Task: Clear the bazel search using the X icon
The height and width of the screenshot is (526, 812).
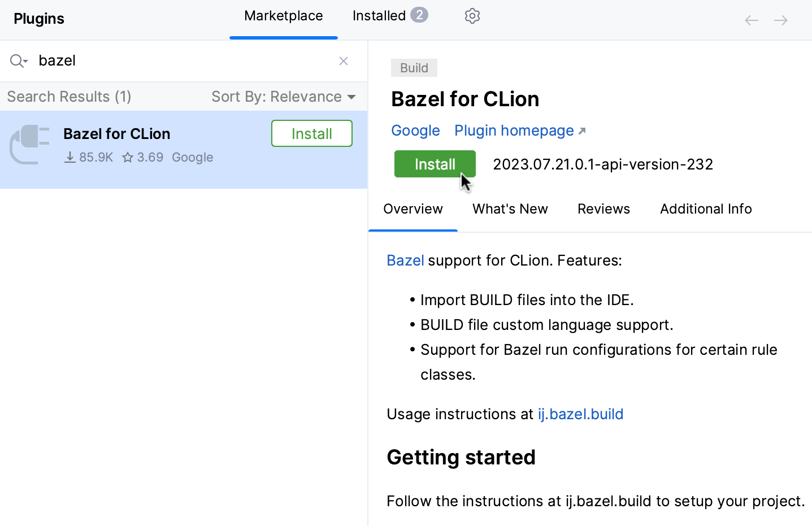Action: click(344, 61)
